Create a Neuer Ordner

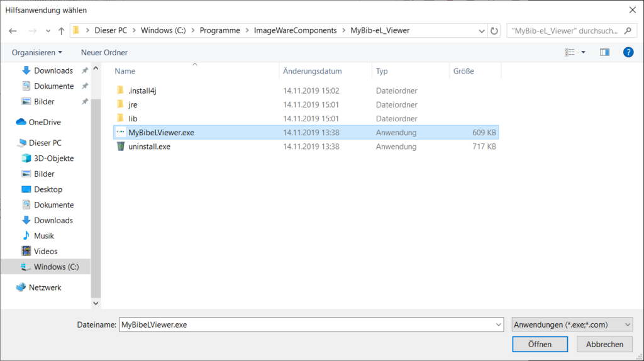(104, 53)
